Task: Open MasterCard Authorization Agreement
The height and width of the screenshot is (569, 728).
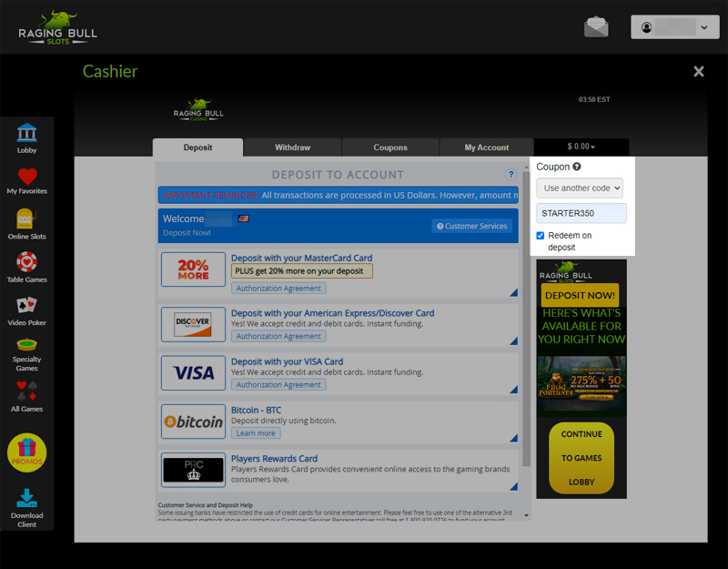Action: point(278,289)
